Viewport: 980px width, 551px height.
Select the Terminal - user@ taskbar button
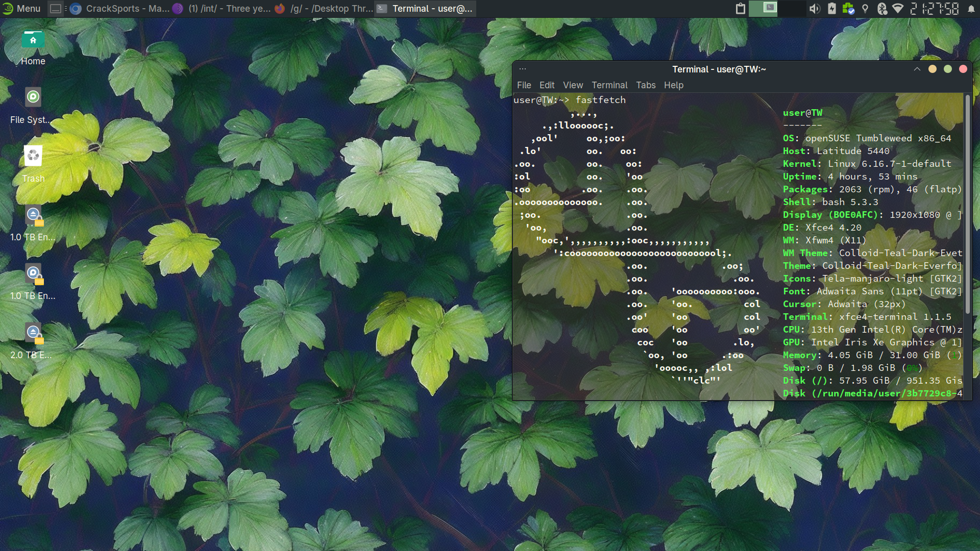(426, 9)
